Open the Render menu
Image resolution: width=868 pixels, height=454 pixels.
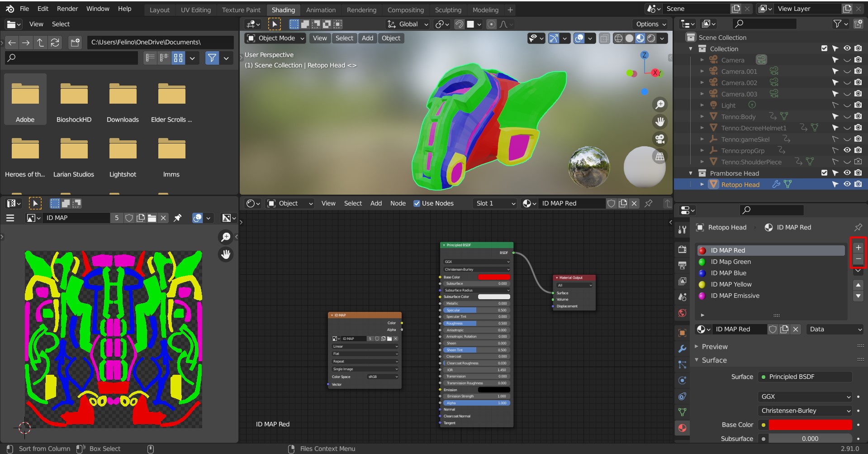(67, 9)
